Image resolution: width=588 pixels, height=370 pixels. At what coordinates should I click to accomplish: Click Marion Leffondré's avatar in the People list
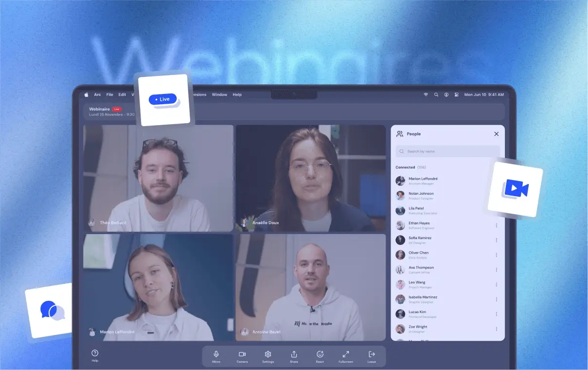400,181
